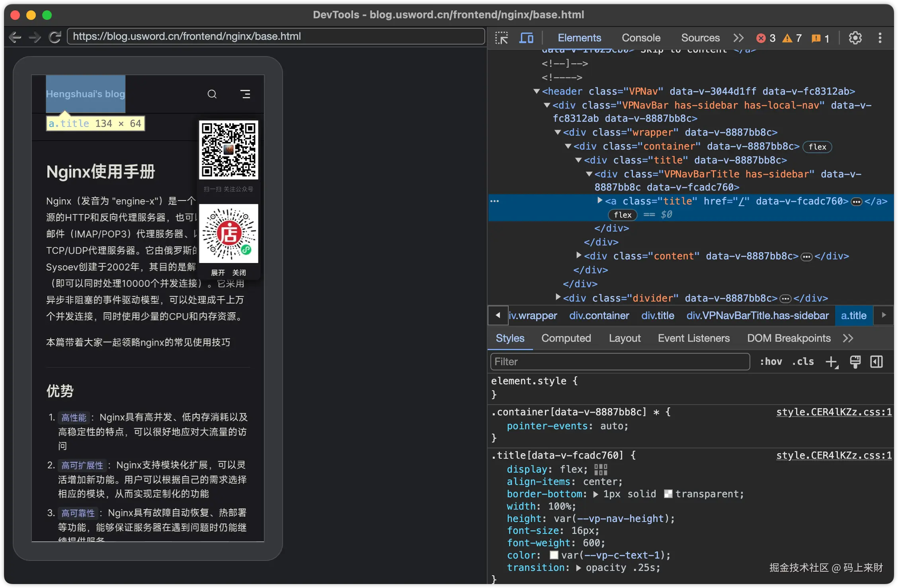The image size is (898, 588).
Task: Open DevTools settings gear
Action: pos(855,38)
